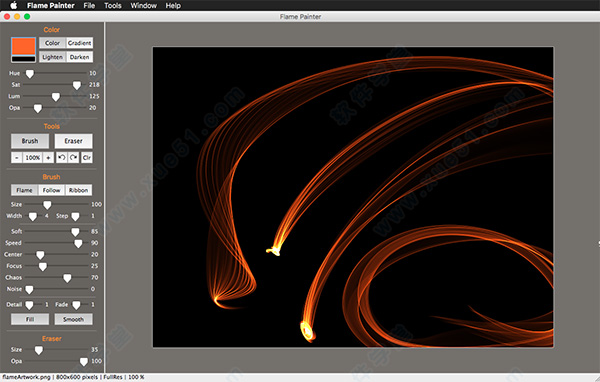Click the undo arrow icon
The image size is (600, 382).
(62, 157)
